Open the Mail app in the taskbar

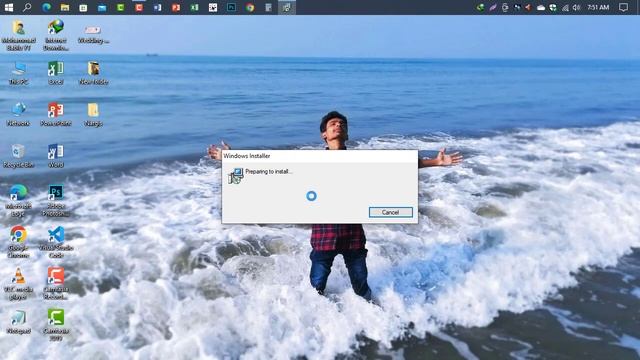(102, 7)
